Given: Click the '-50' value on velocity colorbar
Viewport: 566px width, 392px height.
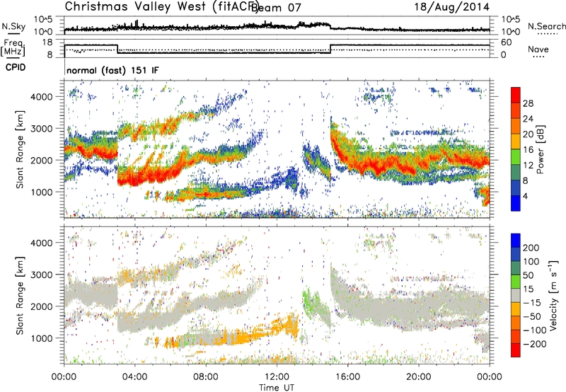Looking at the screenshot, I should (532, 316).
